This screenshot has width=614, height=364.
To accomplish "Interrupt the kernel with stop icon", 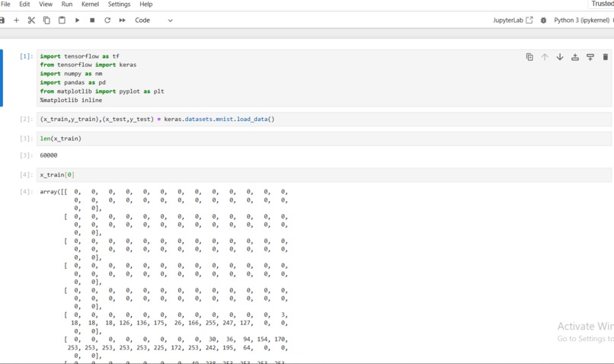I will pos(92,21).
